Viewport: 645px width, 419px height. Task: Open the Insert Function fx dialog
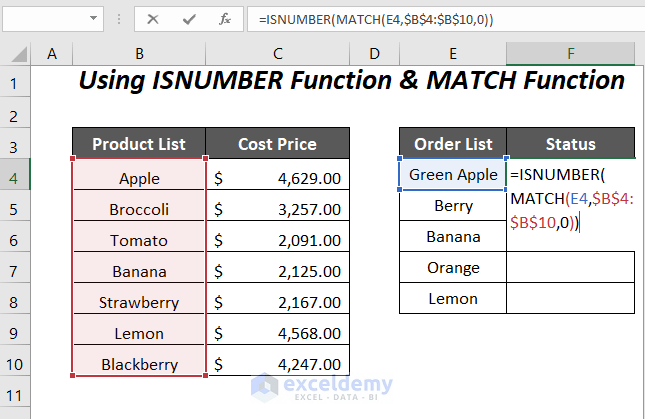tap(225, 18)
